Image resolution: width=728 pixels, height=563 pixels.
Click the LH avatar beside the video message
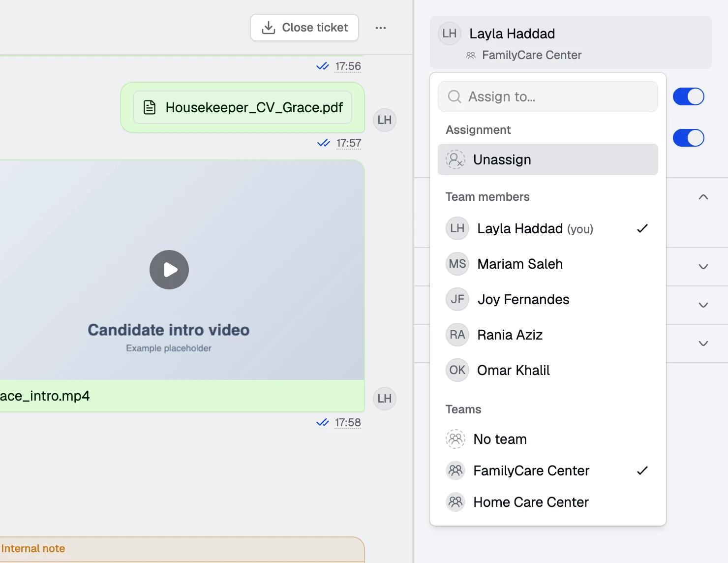tap(385, 399)
